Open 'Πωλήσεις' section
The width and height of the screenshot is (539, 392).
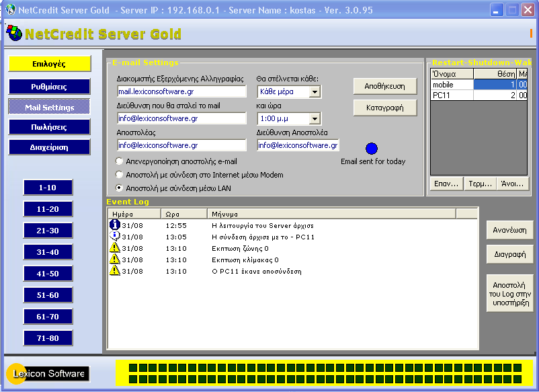(x=50, y=127)
